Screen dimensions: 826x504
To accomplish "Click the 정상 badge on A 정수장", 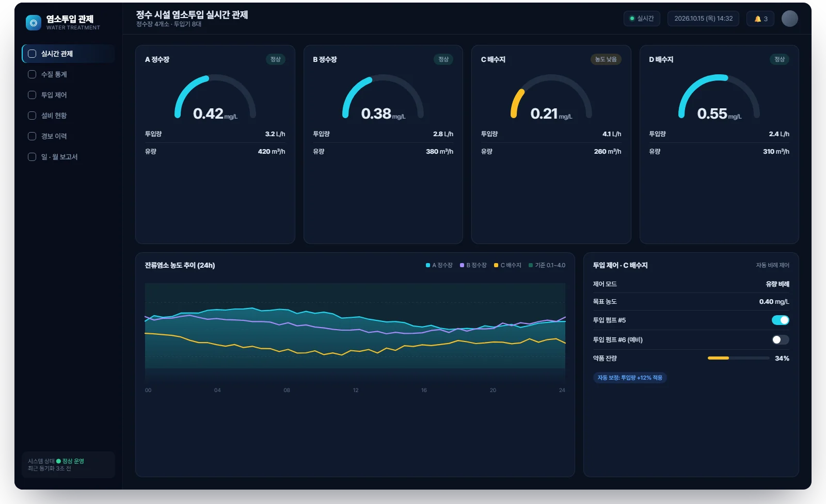I will 276,59.
